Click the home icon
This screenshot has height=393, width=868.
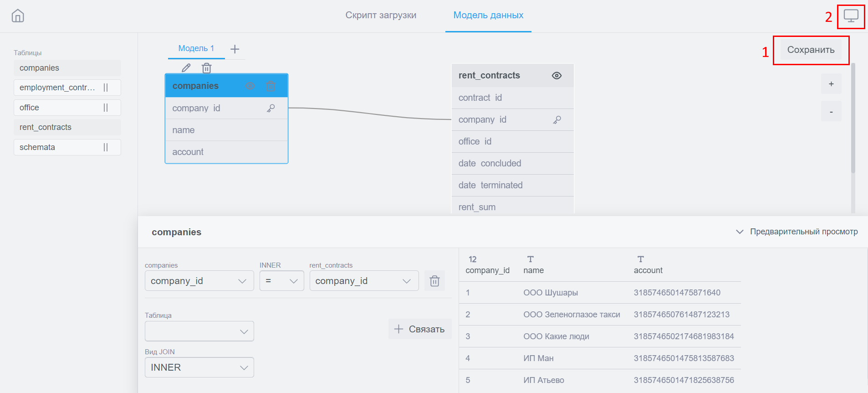pyautogui.click(x=18, y=16)
